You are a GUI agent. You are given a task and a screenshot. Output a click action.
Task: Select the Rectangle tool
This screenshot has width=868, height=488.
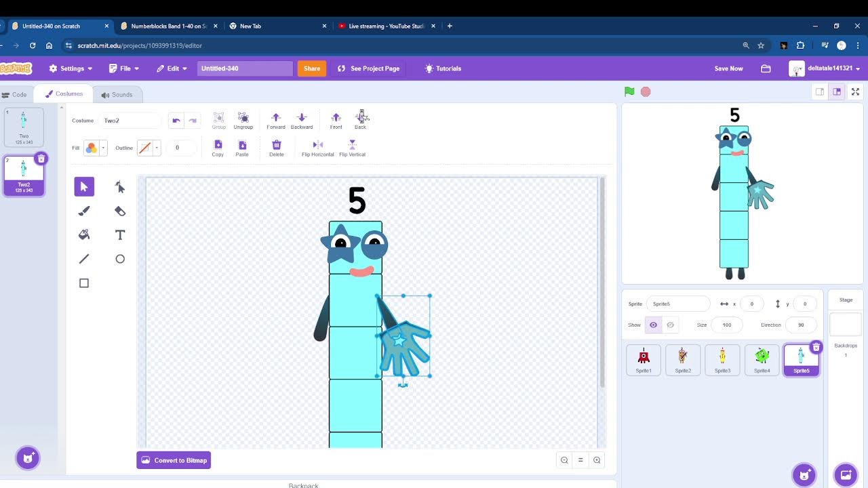pos(84,283)
